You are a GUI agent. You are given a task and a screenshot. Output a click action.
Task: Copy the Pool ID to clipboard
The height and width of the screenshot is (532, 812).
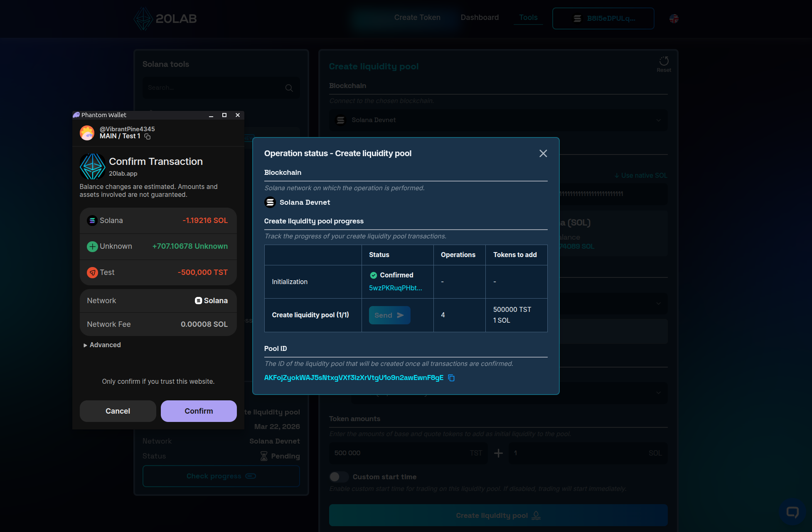[451, 378]
